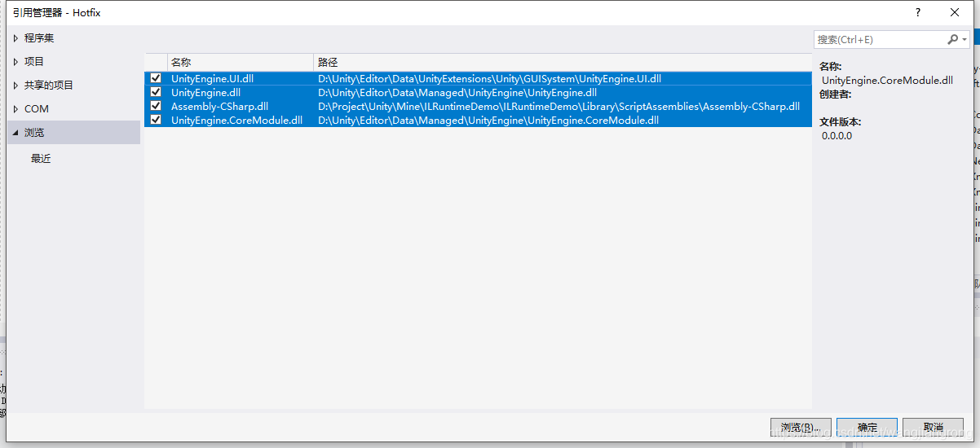Select the 共享的项目 category
The width and height of the screenshot is (980, 448).
49,86
